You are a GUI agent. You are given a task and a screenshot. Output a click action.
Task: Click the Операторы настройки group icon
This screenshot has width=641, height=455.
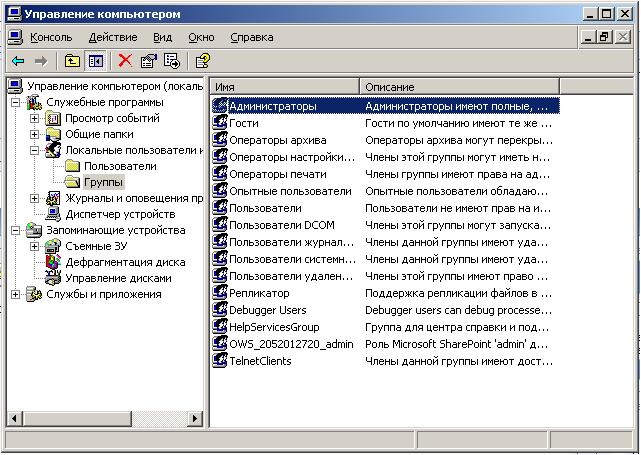coord(220,157)
